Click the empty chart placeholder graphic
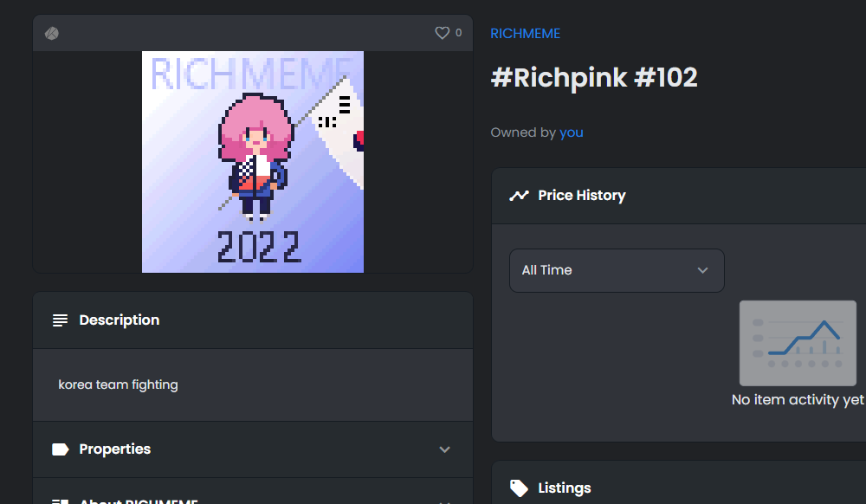This screenshot has height=504, width=866. (798, 343)
